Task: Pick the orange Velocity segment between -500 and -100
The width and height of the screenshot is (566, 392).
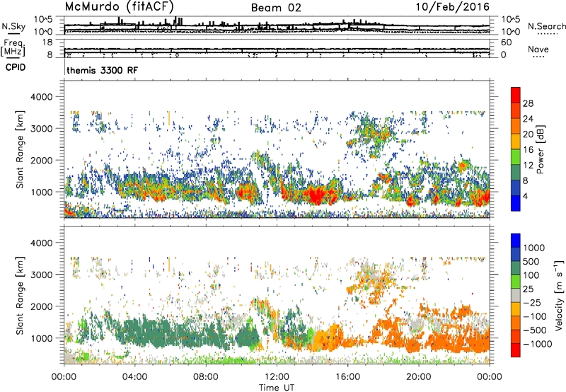Action: pos(516,323)
